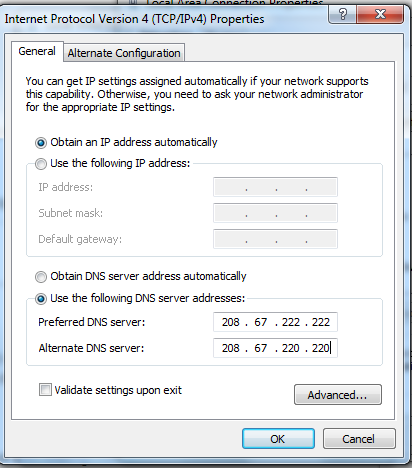The width and height of the screenshot is (412, 468).
Task: Click the Subnet mask field
Action: click(x=275, y=213)
